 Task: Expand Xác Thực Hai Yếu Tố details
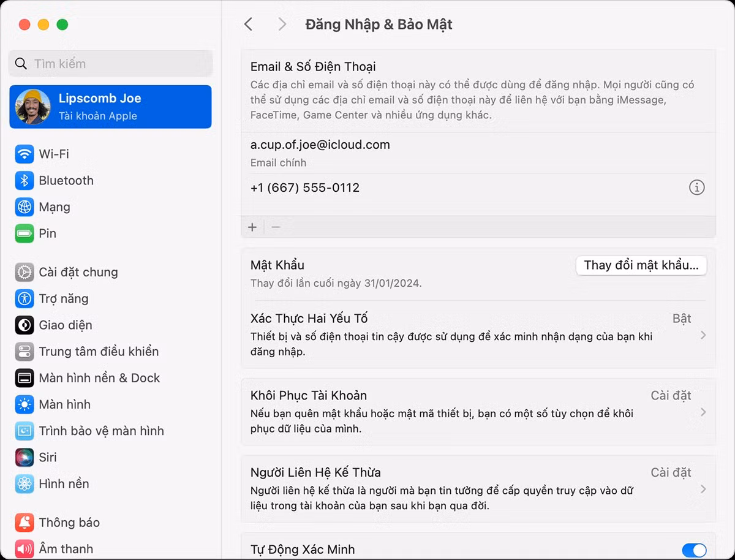coord(703,336)
